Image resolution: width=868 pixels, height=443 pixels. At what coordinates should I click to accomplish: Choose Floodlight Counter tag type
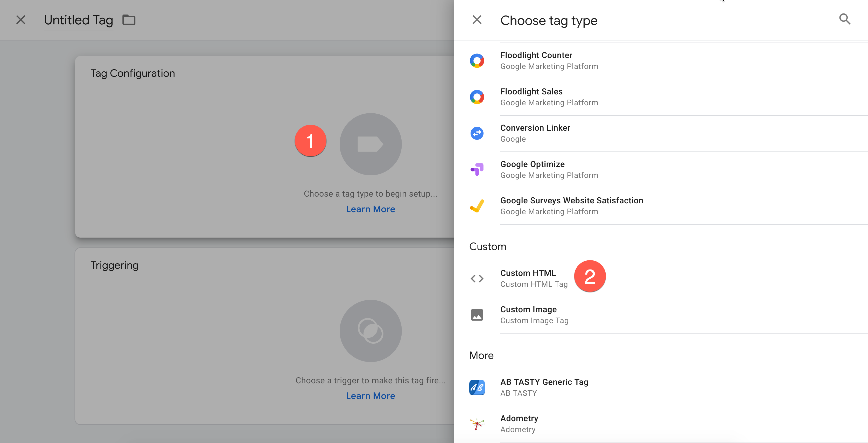pos(661,61)
